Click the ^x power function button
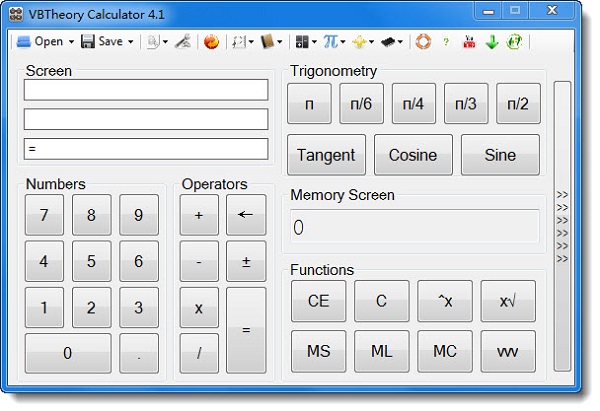600x411 pixels. pyautogui.click(x=445, y=301)
